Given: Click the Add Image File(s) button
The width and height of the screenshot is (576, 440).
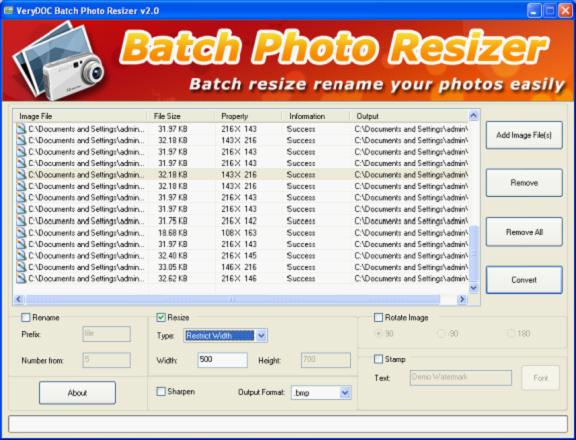Looking at the screenshot, I should pyautogui.click(x=524, y=135).
